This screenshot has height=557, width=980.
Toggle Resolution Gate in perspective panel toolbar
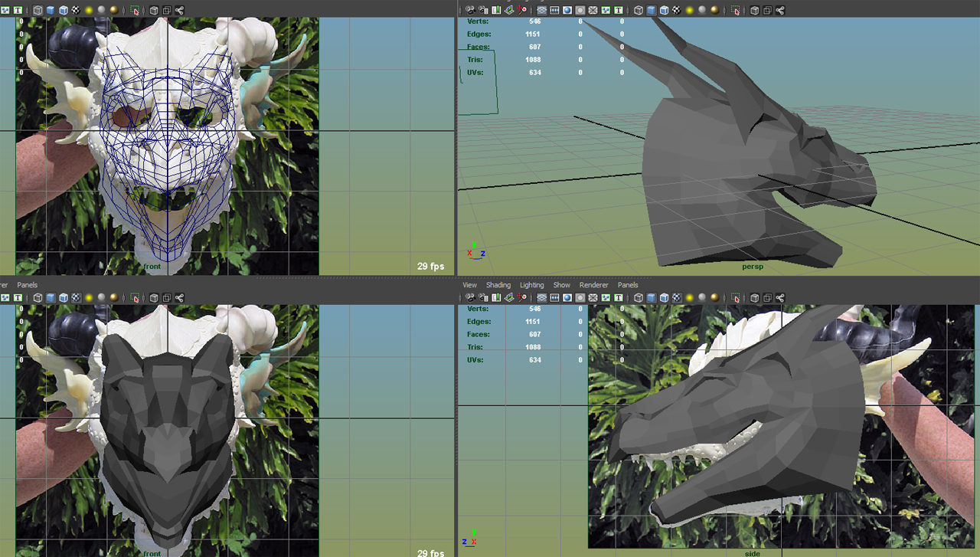point(567,11)
